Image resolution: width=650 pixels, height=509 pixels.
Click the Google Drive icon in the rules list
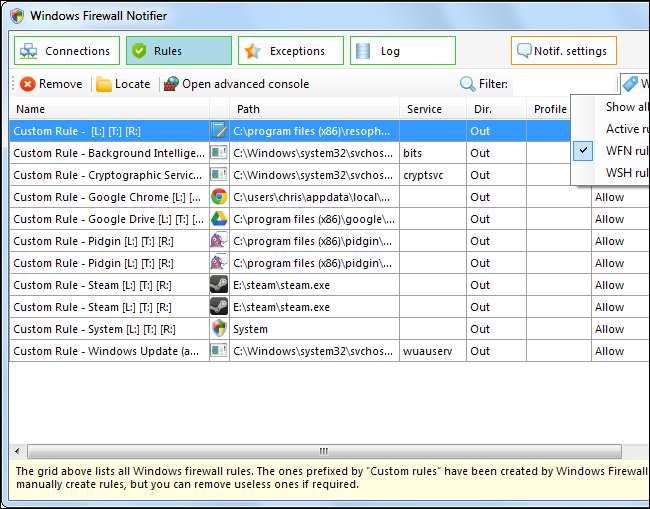218,219
